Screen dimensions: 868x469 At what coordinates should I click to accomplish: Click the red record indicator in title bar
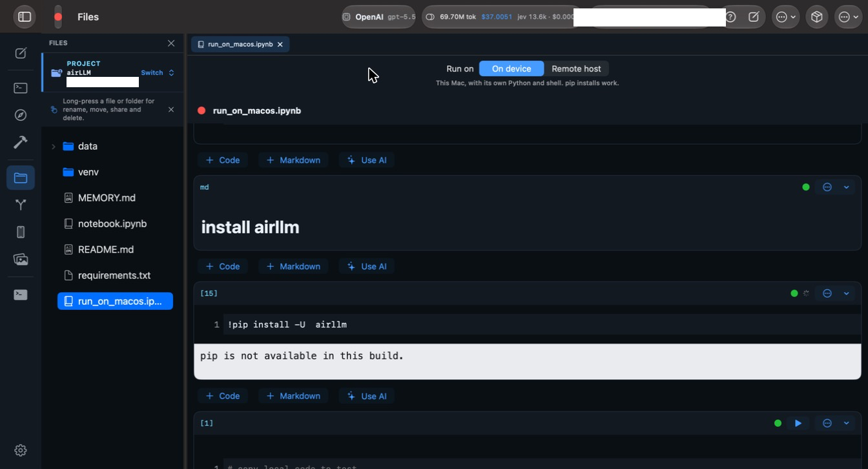pos(58,17)
